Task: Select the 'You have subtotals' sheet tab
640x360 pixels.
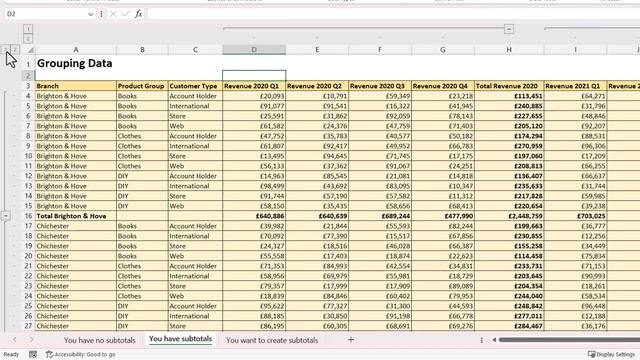Action: tap(180, 339)
